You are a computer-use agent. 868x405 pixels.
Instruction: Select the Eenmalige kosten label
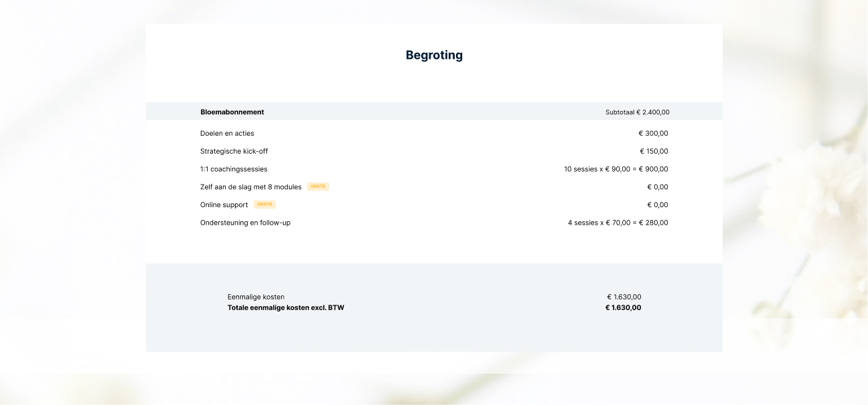point(256,297)
